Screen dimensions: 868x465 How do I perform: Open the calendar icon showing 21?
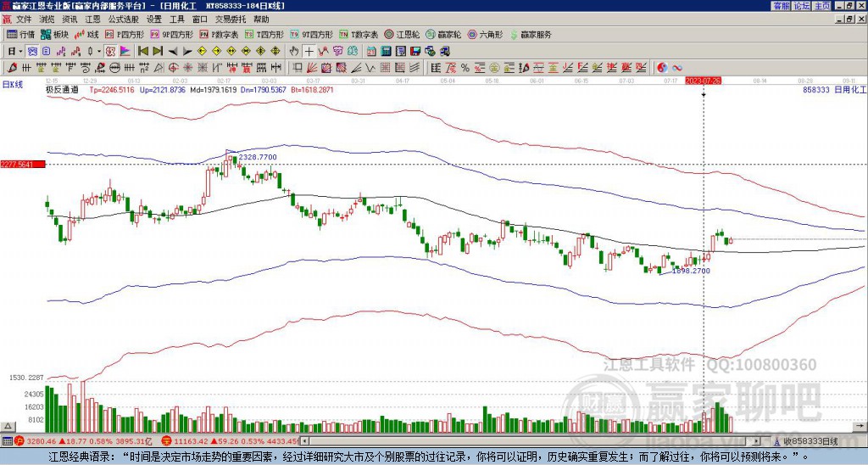click(371, 52)
